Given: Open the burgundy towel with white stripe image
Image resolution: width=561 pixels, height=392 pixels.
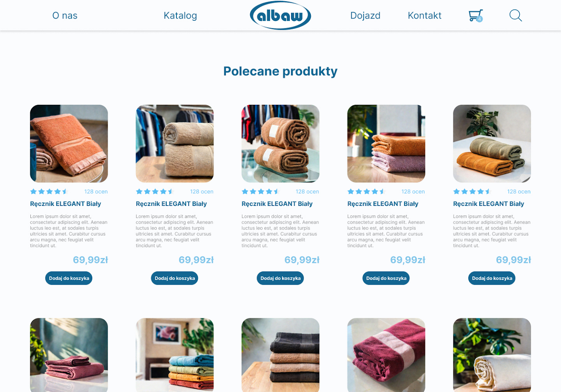Looking at the screenshot, I should click(x=386, y=355).
